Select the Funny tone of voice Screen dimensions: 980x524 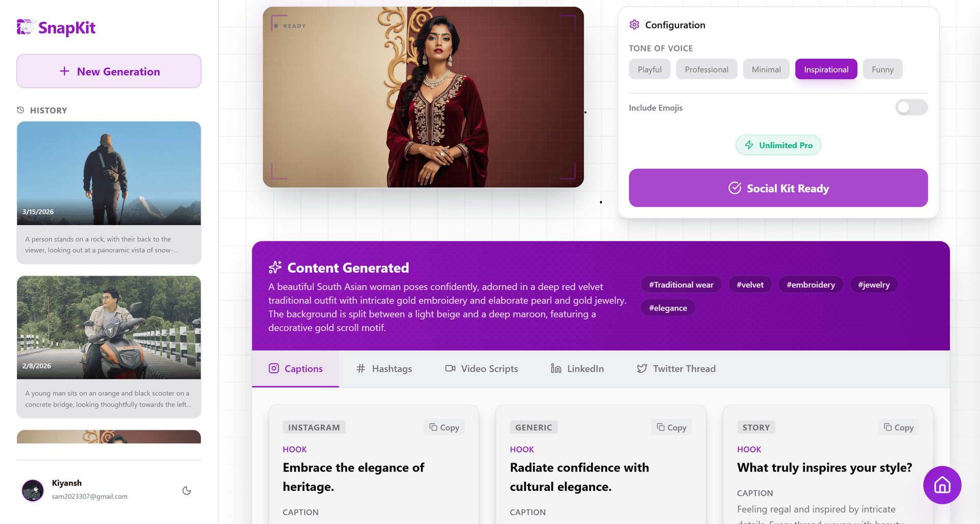pyautogui.click(x=883, y=69)
